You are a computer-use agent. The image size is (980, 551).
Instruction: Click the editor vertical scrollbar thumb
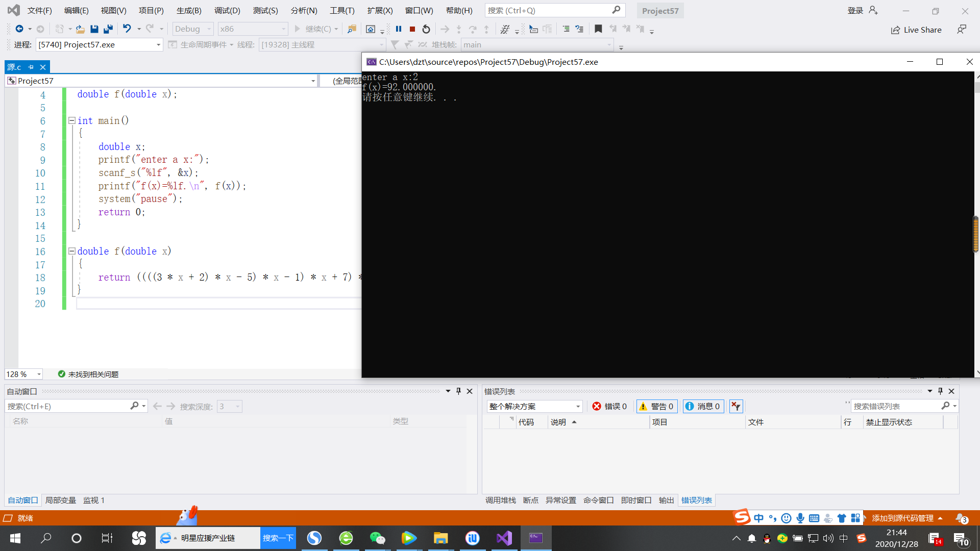975,234
